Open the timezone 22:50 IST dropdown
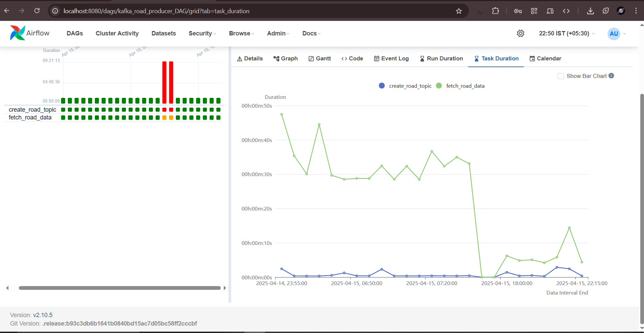This screenshot has width=644, height=333. click(566, 33)
